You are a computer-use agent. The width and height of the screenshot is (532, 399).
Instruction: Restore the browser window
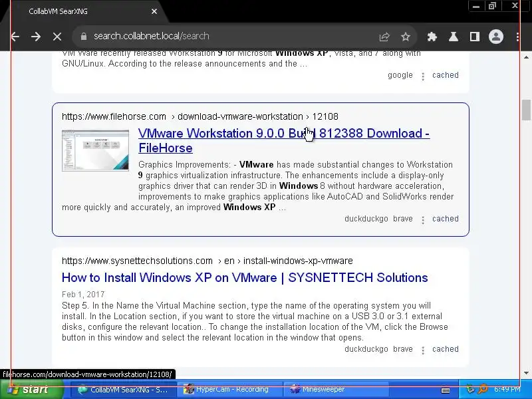coord(492,6)
